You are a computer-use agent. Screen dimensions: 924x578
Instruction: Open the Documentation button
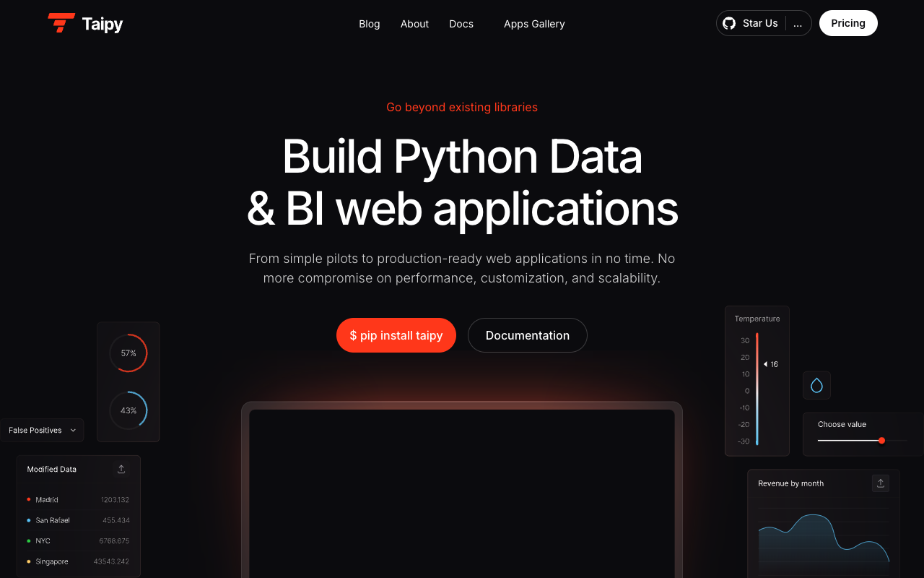528,335
